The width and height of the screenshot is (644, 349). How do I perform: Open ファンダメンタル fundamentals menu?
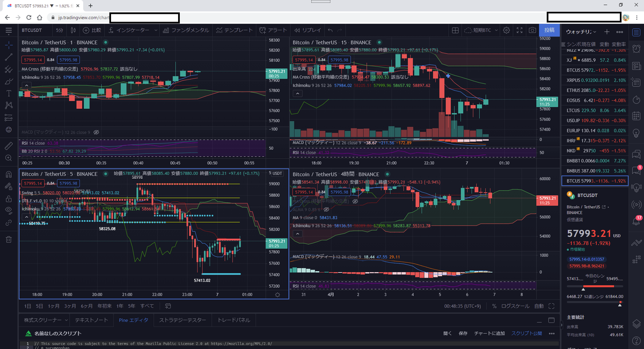tap(185, 31)
